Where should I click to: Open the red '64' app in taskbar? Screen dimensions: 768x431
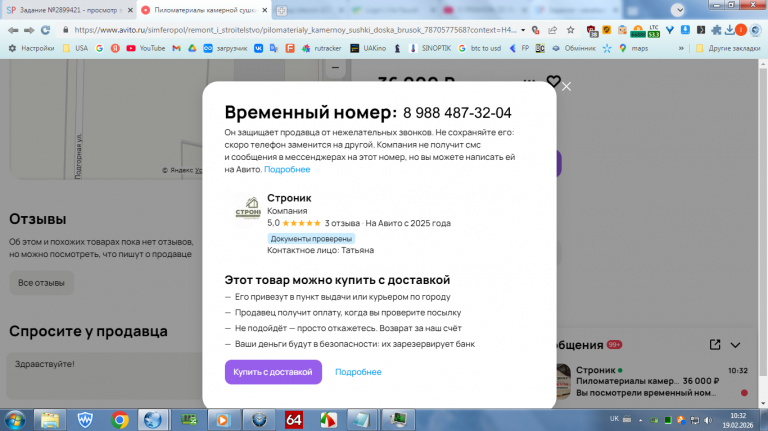point(293,420)
